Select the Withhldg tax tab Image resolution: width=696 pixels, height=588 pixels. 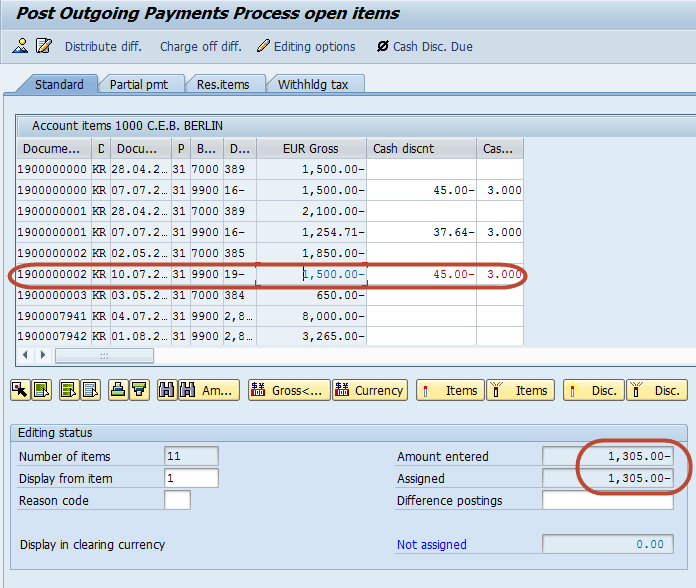click(313, 85)
